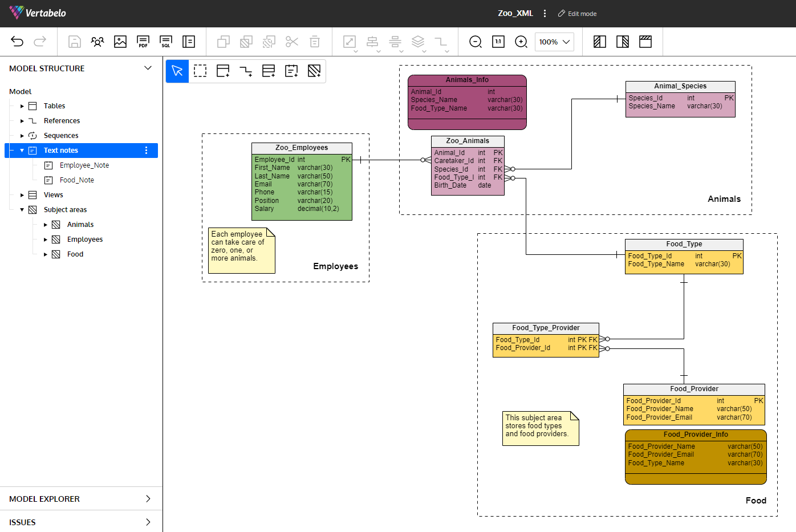Click the undo arrow icon
Image resolution: width=796 pixels, height=532 pixels.
pos(17,42)
